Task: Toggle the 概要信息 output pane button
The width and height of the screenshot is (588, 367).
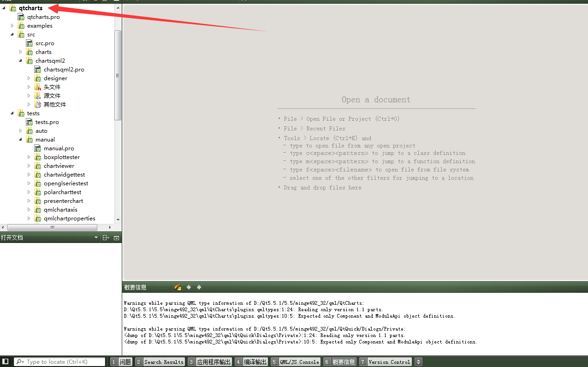Action: [x=340, y=362]
